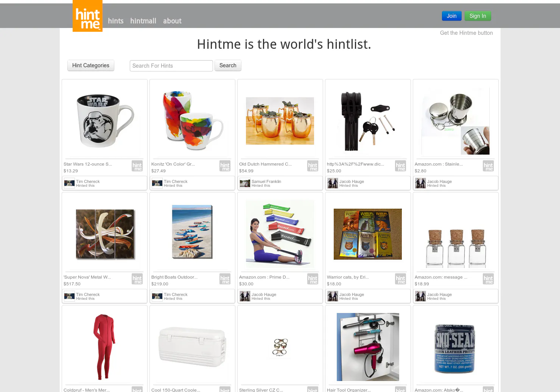Open the red hair dryer organizer thumbnail

(x=368, y=347)
